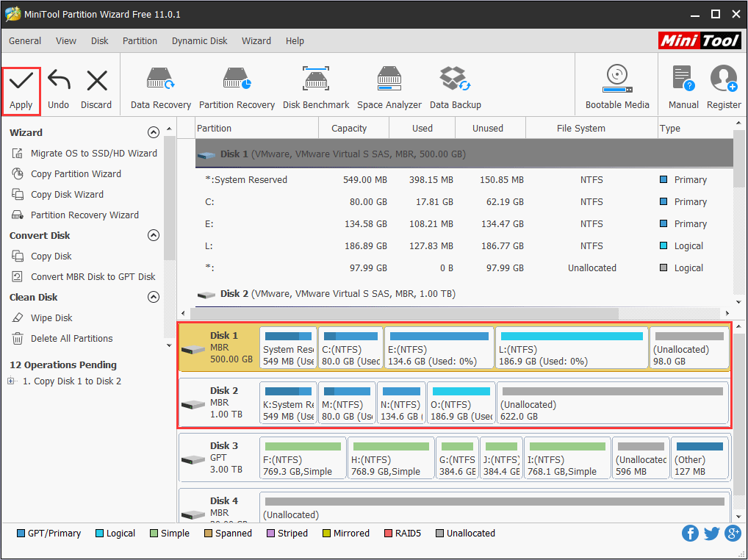Open the Google Plus share icon

click(x=733, y=534)
